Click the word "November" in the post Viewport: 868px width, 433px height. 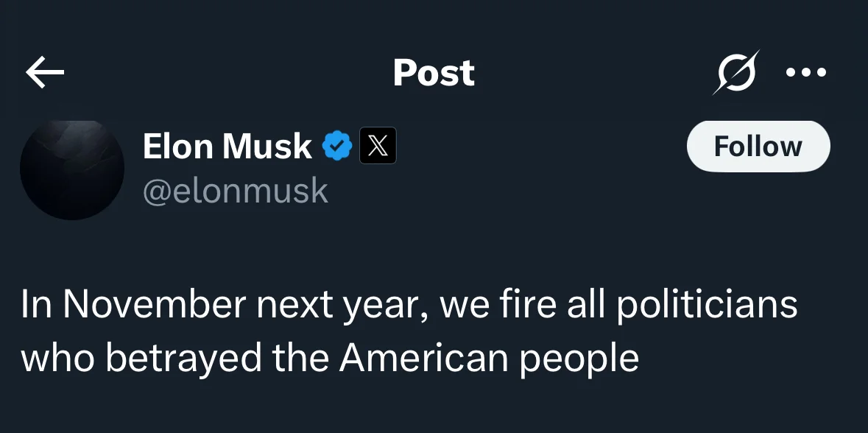157,306
